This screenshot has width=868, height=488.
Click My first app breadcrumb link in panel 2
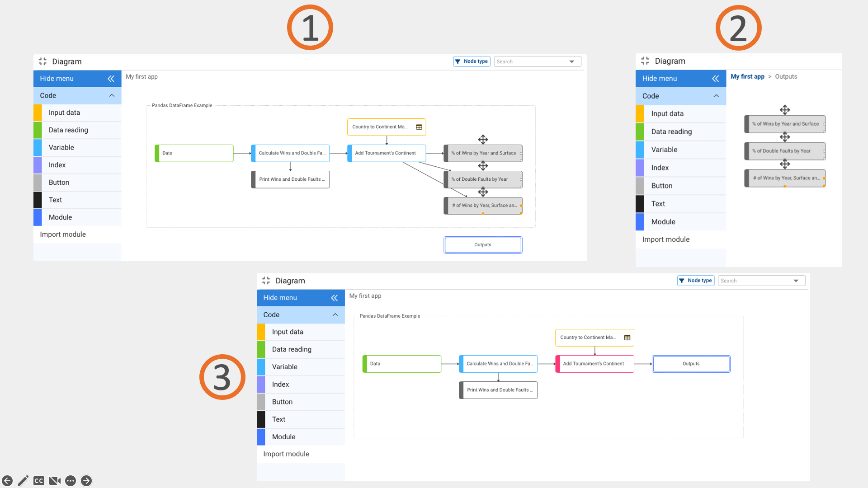click(747, 76)
